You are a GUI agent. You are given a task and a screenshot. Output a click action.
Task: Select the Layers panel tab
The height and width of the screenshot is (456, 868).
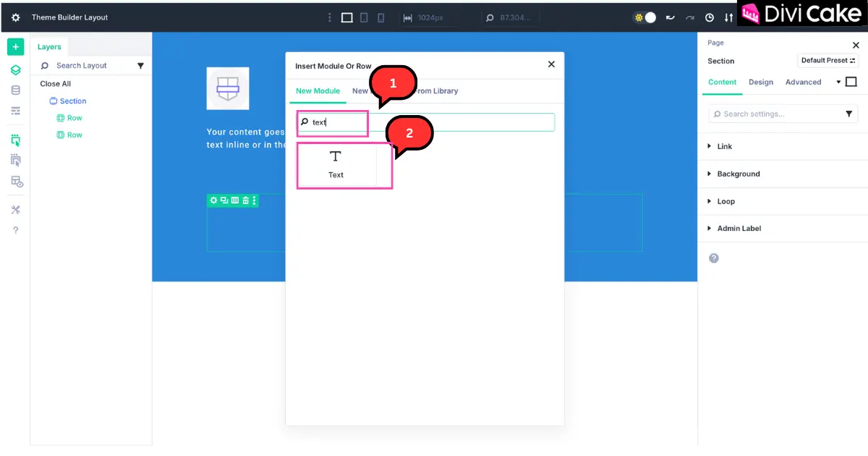(49, 47)
